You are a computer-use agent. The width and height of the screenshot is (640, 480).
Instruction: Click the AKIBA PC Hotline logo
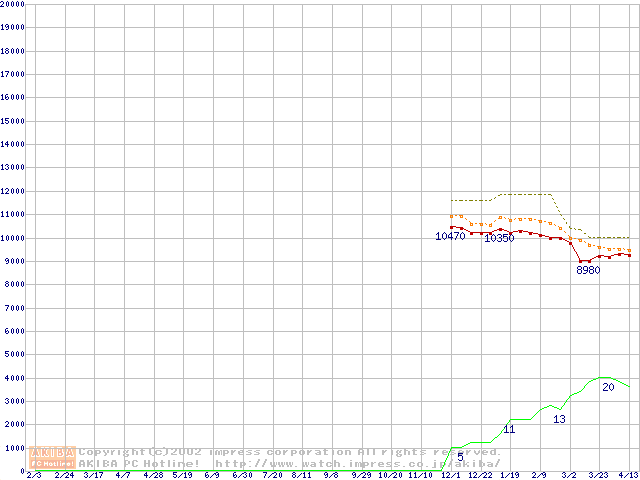[53, 458]
